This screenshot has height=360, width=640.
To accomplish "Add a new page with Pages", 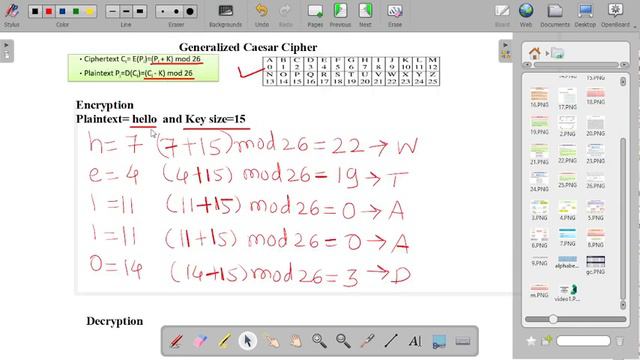I will [x=315, y=15].
